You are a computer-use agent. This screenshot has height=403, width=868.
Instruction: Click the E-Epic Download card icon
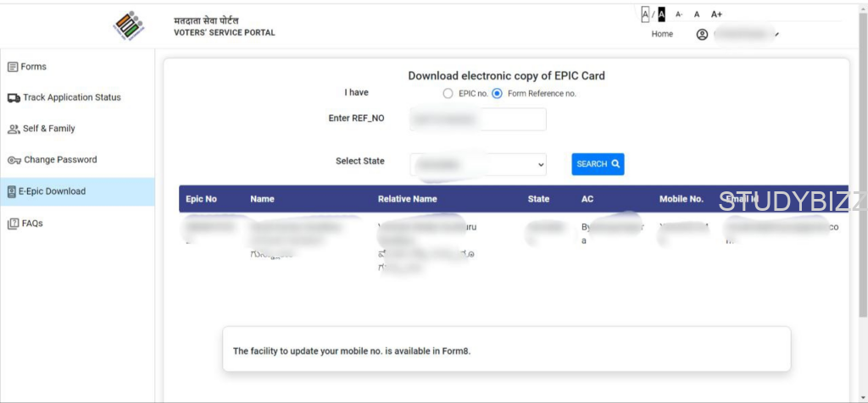(x=12, y=192)
